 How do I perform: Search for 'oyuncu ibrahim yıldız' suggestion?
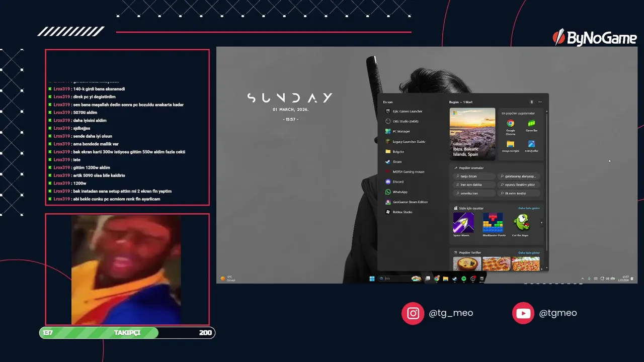[519, 185]
